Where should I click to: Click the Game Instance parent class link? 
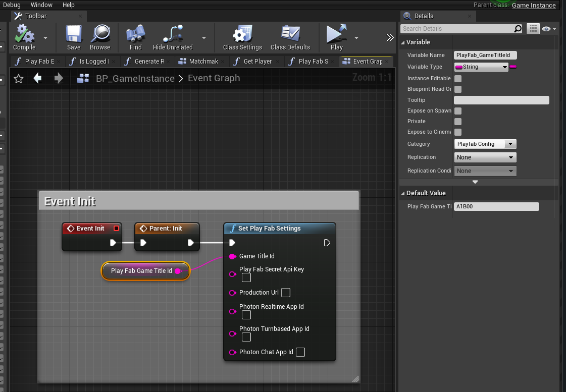point(534,6)
